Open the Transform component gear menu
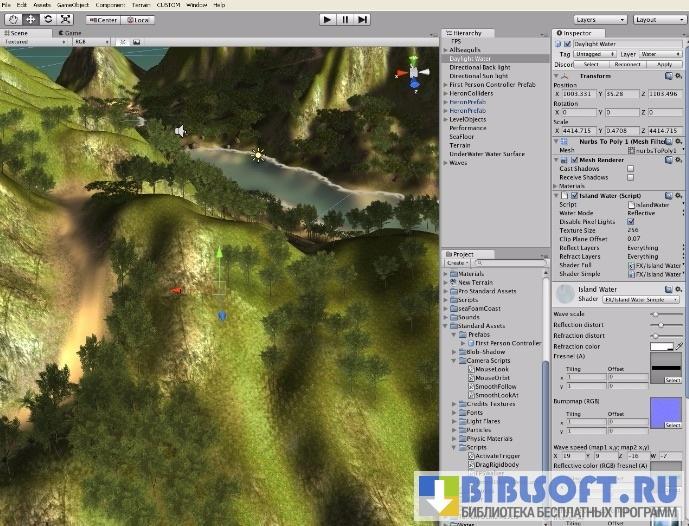Screen dimensions: 689x526 tap(681, 75)
